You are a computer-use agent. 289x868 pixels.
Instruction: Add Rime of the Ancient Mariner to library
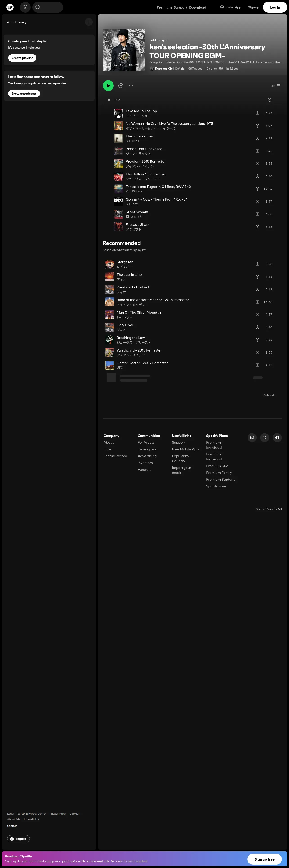pyautogui.click(x=257, y=302)
